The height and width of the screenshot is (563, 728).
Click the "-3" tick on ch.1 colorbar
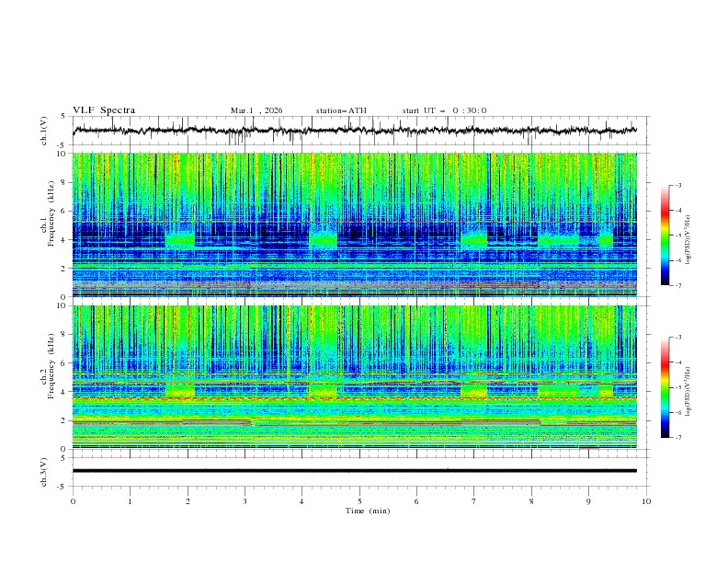click(x=678, y=185)
